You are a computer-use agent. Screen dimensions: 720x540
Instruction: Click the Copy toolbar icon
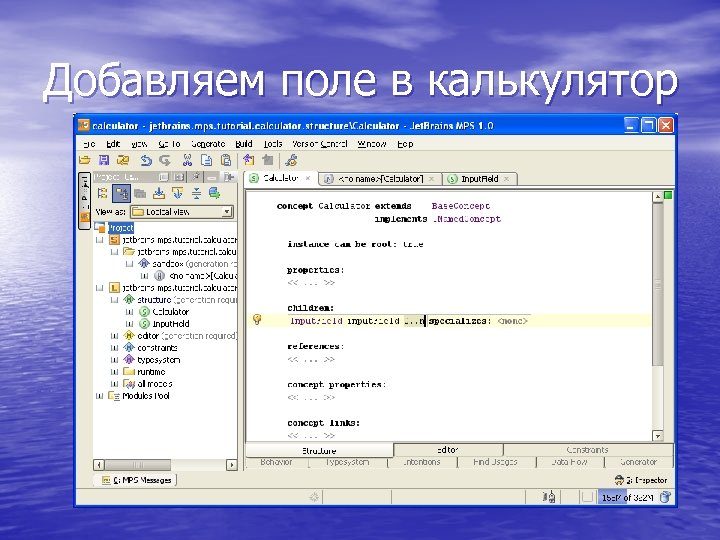[207, 160]
